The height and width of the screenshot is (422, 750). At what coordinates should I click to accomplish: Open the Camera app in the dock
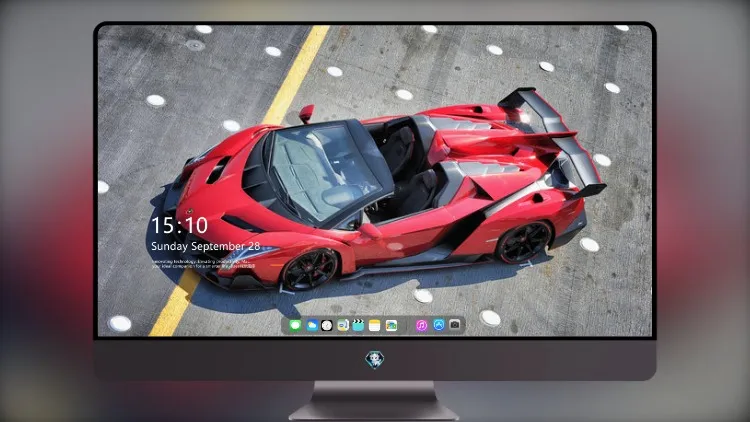coord(455,325)
